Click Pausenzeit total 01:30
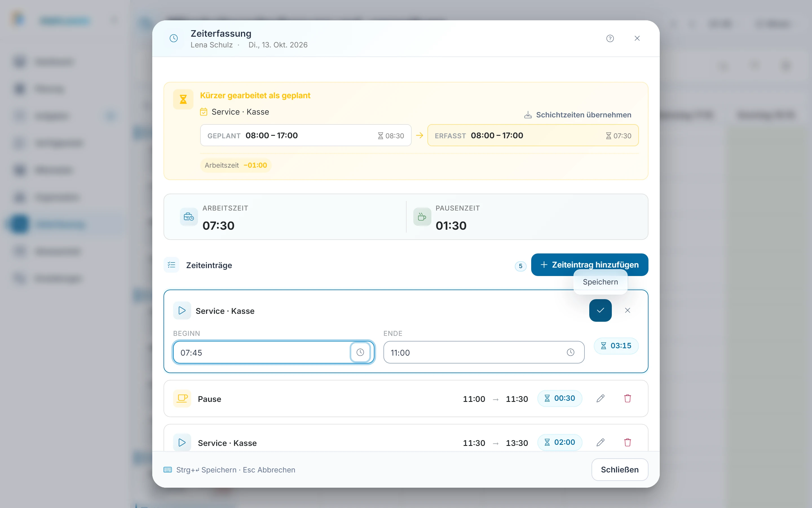The height and width of the screenshot is (508, 812). pos(451,226)
